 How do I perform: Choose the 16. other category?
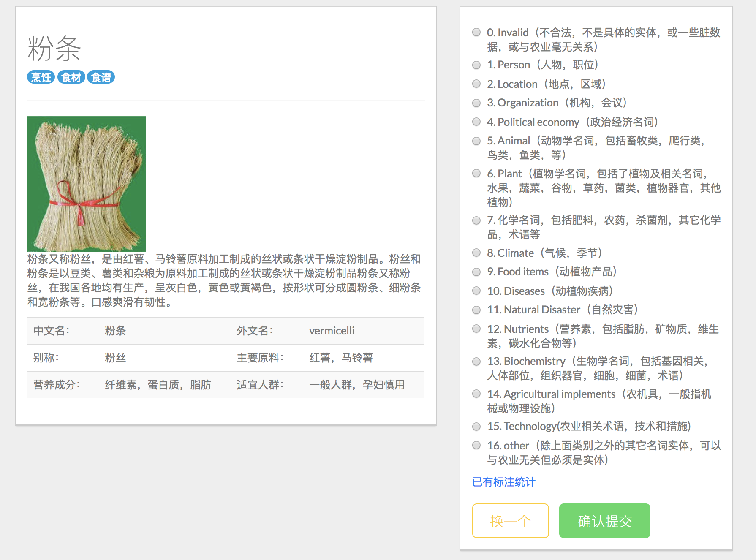coord(476,446)
